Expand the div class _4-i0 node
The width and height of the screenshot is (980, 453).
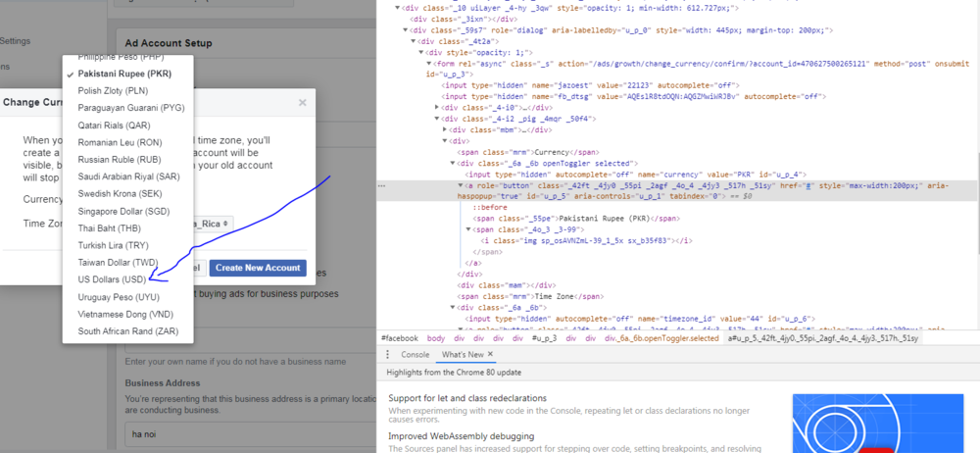pos(437,108)
